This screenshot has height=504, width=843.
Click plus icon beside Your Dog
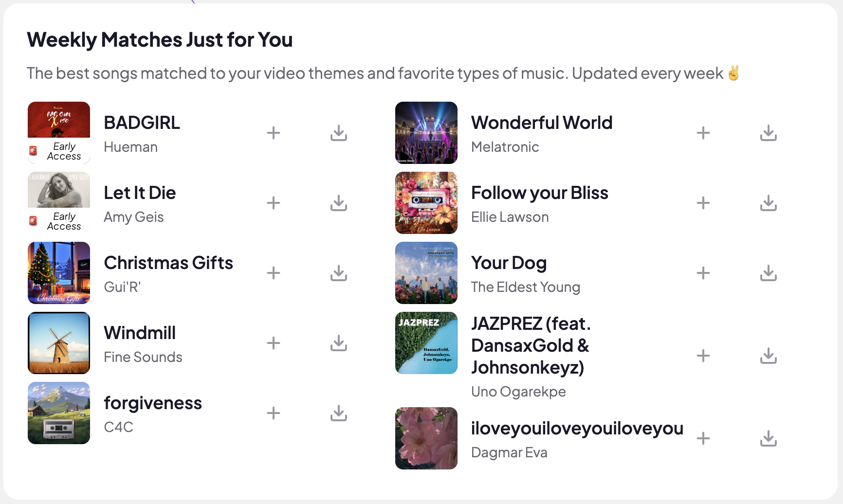(703, 273)
